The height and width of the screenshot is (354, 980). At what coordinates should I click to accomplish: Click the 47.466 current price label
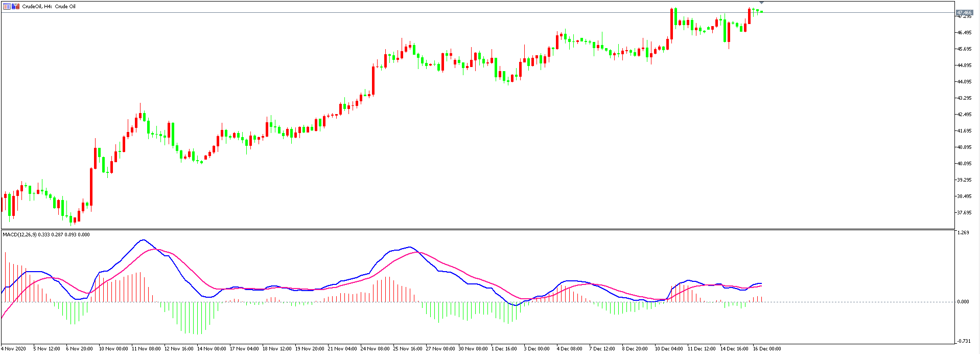coord(964,12)
